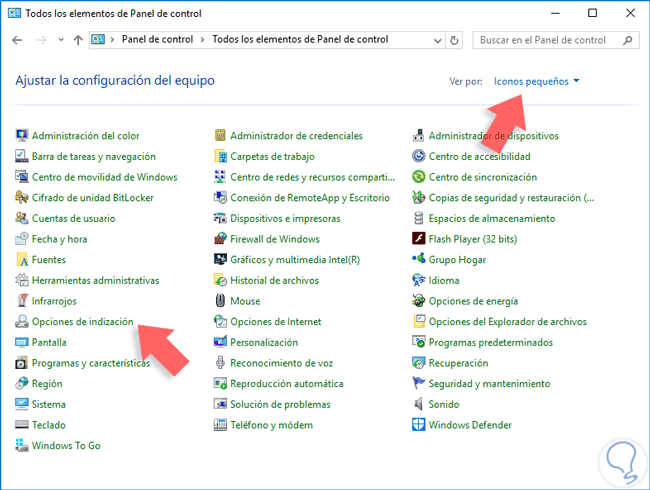
Task: Open Programas y características link
Action: [x=91, y=363]
